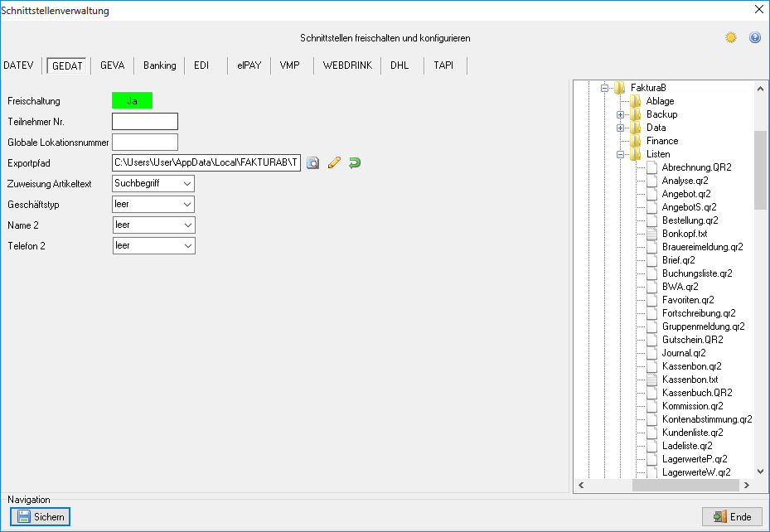Click the file icon next to Brief.qr2

click(x=651, y=260)
